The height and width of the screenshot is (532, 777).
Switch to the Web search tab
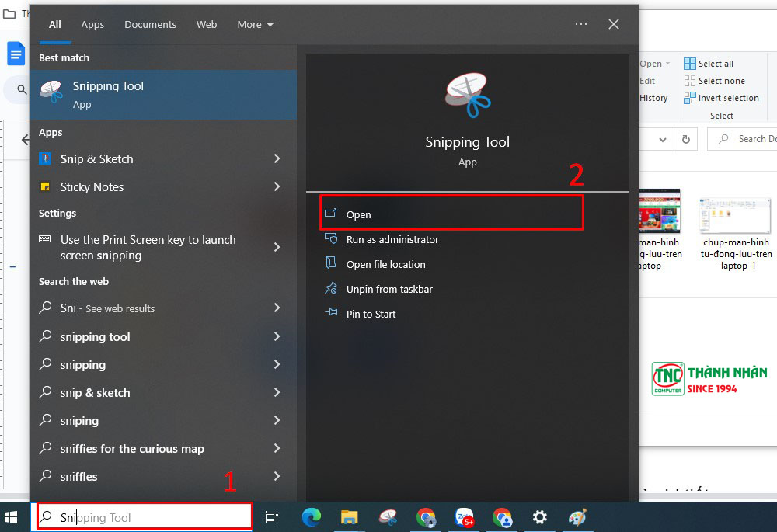(x=207, y=24)
